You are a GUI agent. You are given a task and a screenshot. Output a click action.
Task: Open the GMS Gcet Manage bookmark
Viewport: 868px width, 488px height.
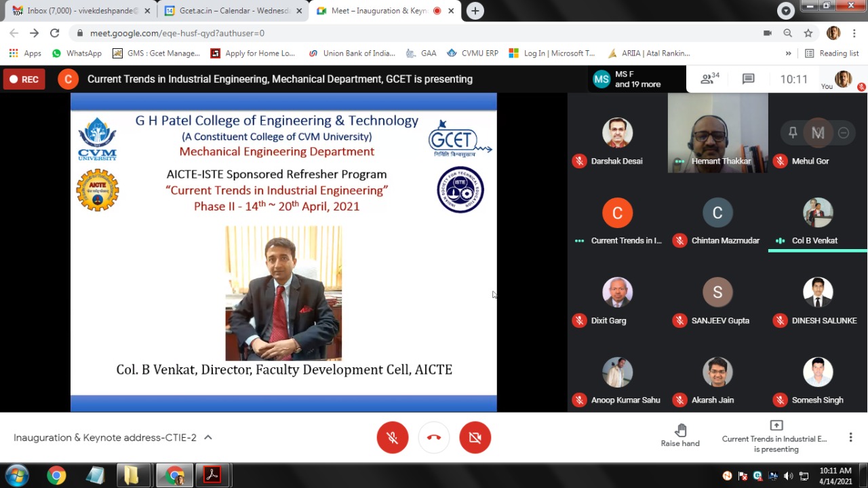(157, 53)
